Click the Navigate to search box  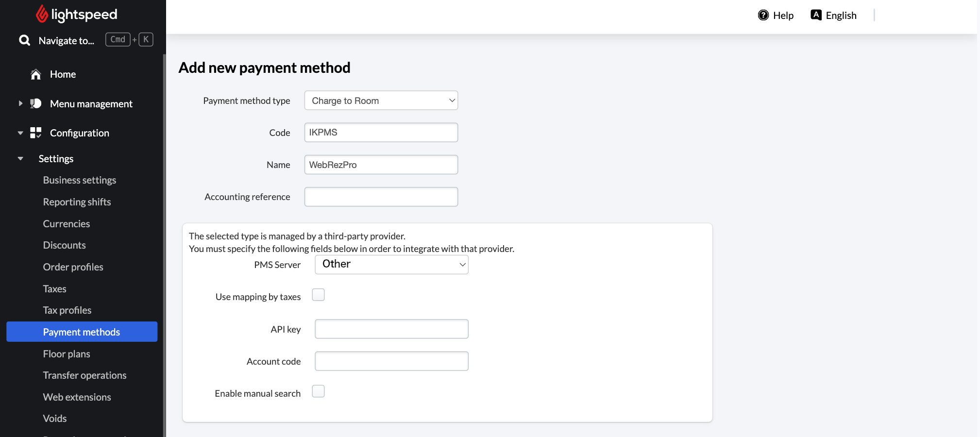click(67, 41)
